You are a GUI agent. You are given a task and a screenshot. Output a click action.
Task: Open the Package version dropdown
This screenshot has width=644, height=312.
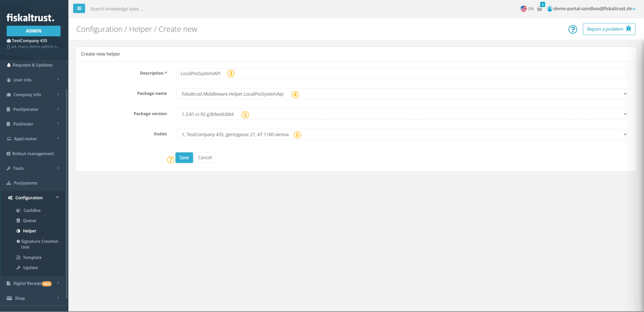pos(402,114)
